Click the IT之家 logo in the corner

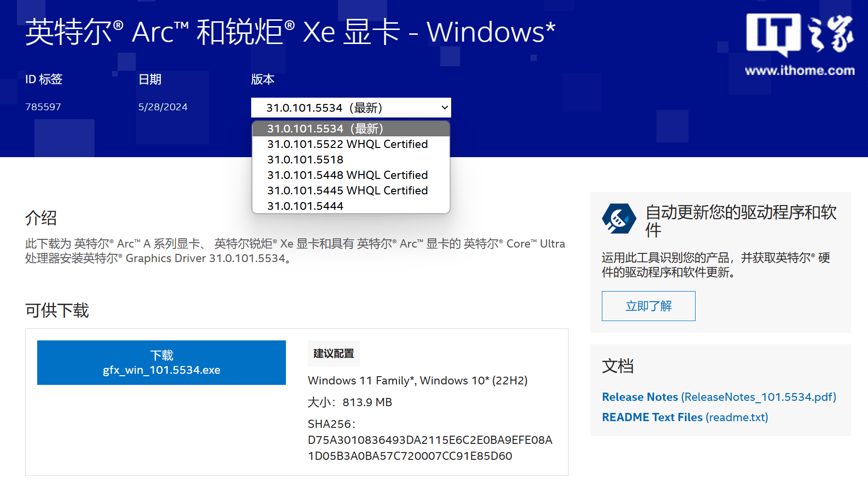[799, 34]
